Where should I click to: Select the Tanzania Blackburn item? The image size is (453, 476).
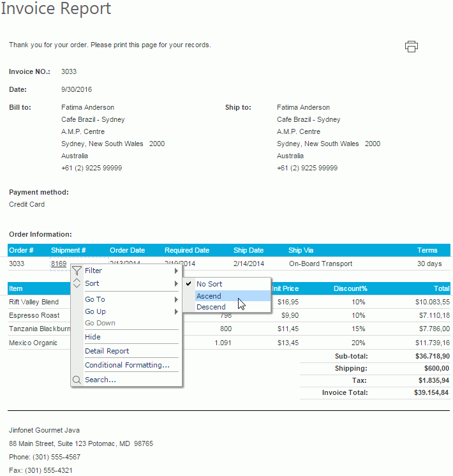(x=40, y=329)
